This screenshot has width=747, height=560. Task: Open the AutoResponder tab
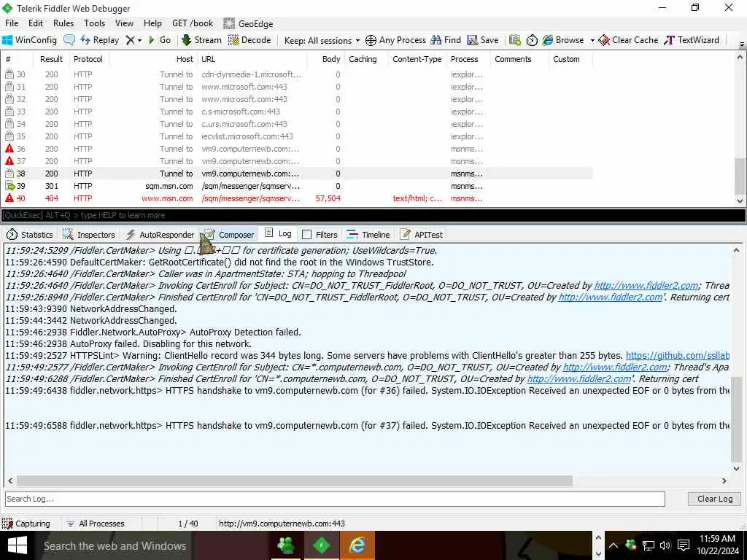coord(160,234)
